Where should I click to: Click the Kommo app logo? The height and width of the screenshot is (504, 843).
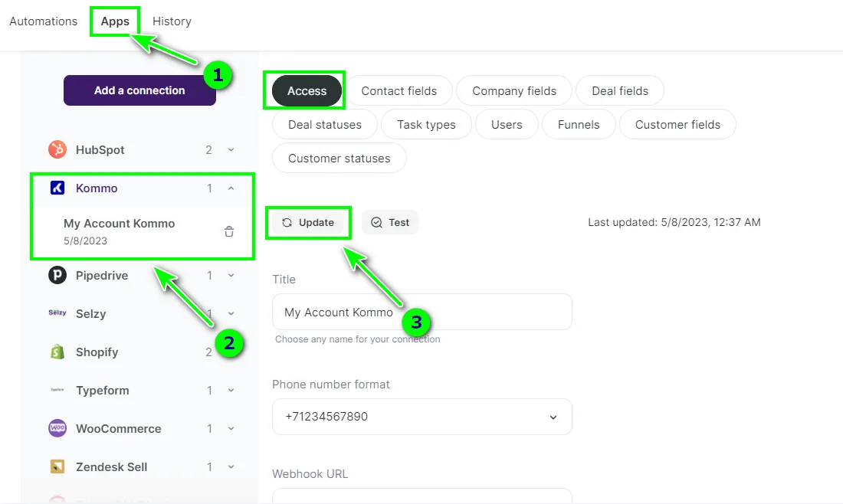pos(57,188)
